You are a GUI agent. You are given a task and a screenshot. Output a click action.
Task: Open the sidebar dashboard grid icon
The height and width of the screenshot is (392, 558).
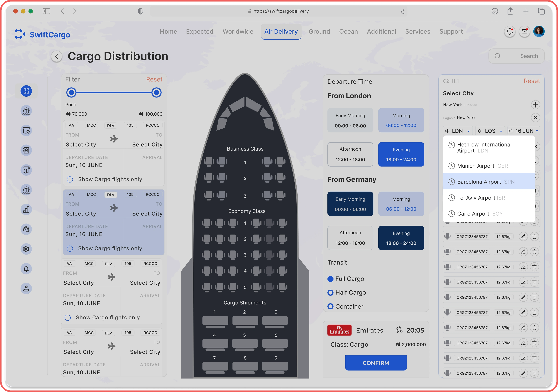(26, 91)
